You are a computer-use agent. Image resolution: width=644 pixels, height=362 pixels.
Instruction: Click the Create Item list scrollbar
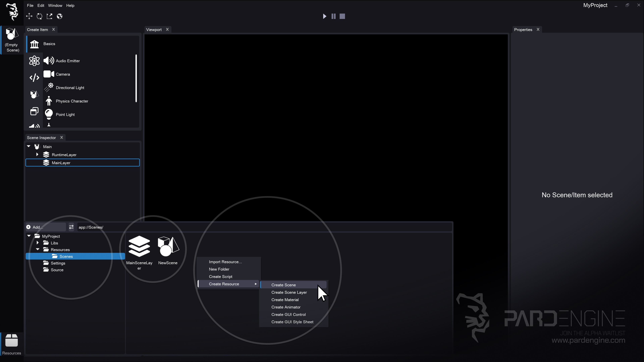coord(136,78)
